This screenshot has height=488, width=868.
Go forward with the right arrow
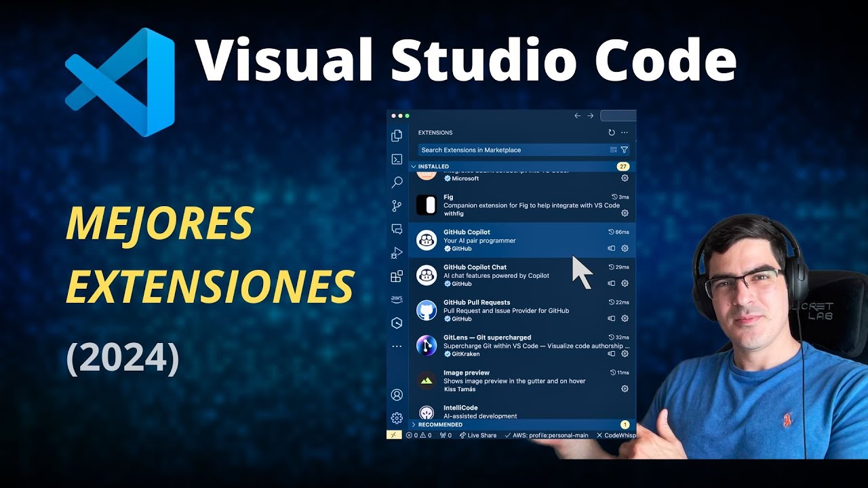590,116
